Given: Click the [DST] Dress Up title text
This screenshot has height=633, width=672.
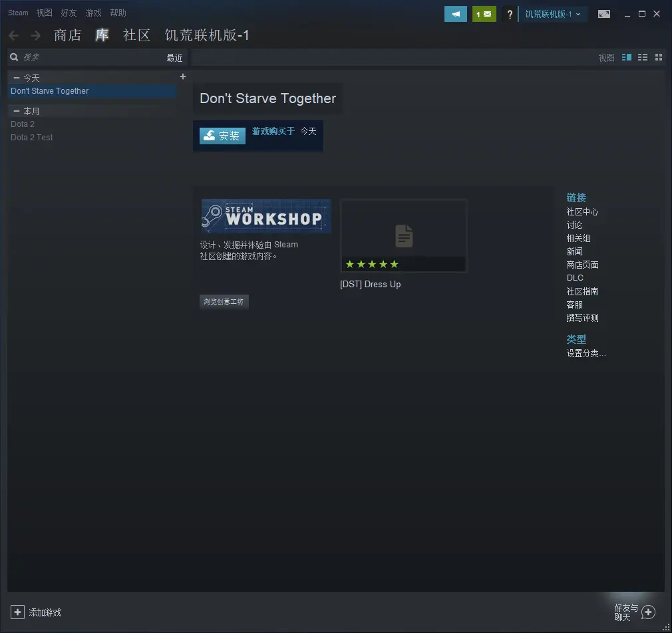Looking at the screenshot, I should point(371,285).
